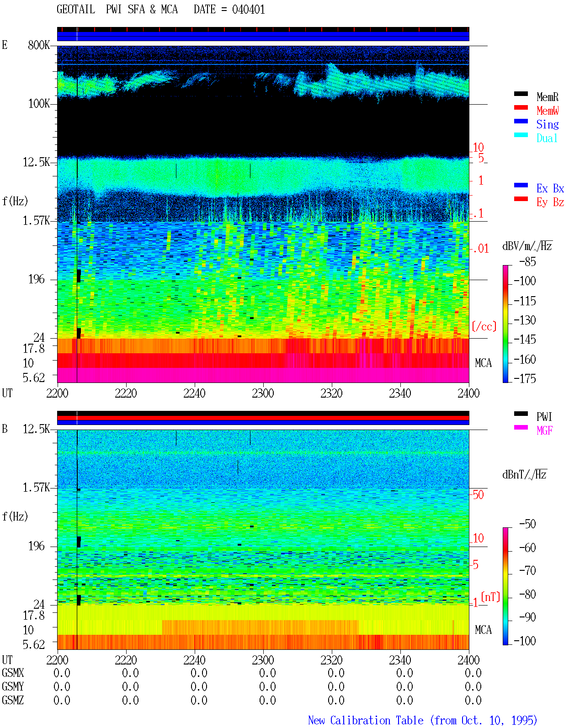Click the '100K' frequency label

[39, 104]
